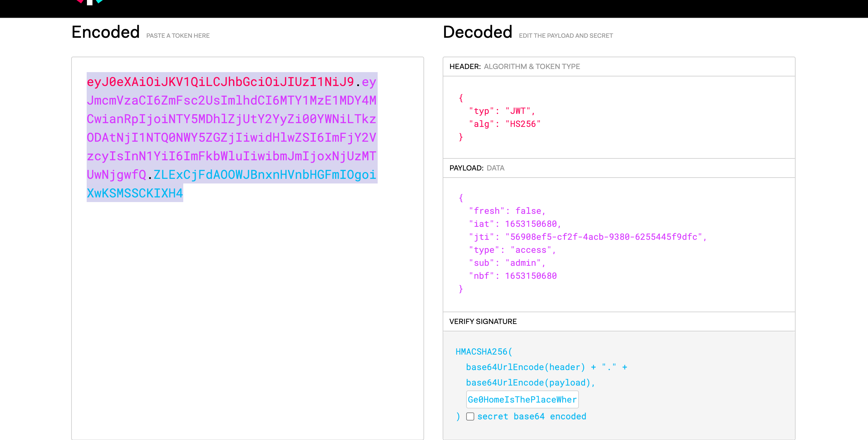Click the VERIFY SIGNATURE section header

coord(482,321)
